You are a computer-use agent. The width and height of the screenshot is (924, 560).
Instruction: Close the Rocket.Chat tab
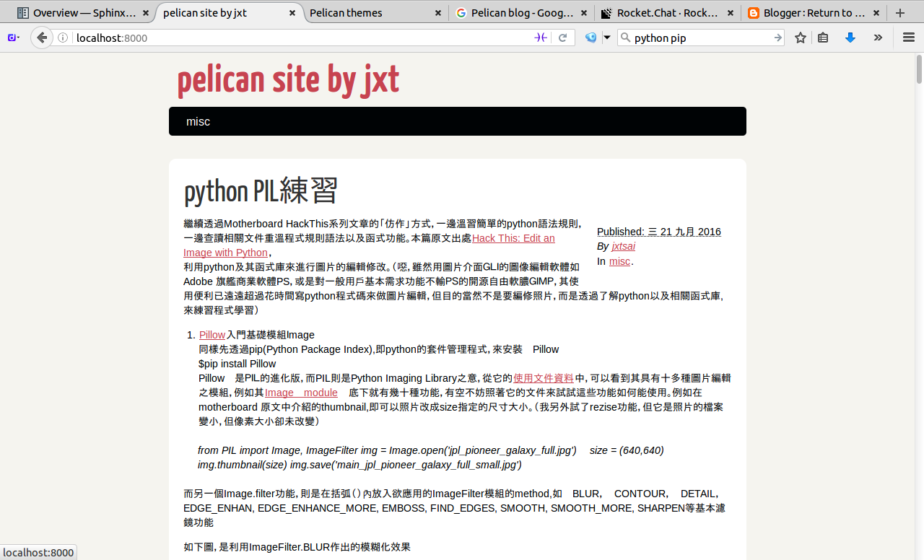tap(731, 13)
